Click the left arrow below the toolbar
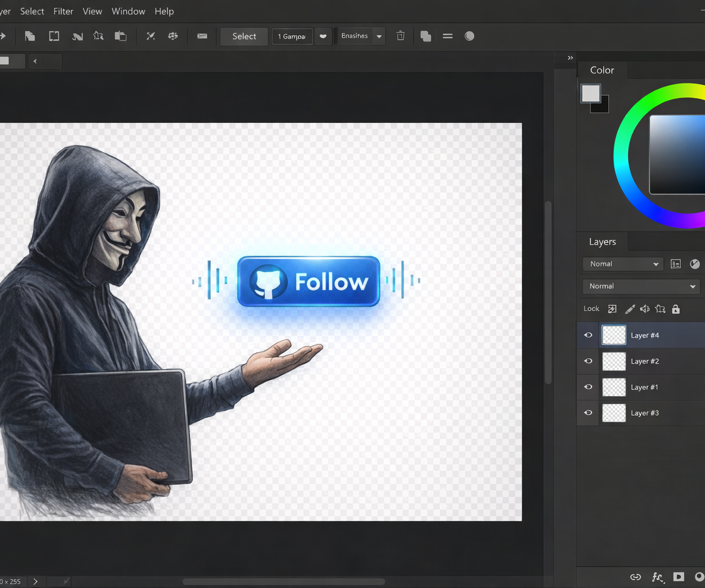The image size is (705, 588). pos(35,61)
